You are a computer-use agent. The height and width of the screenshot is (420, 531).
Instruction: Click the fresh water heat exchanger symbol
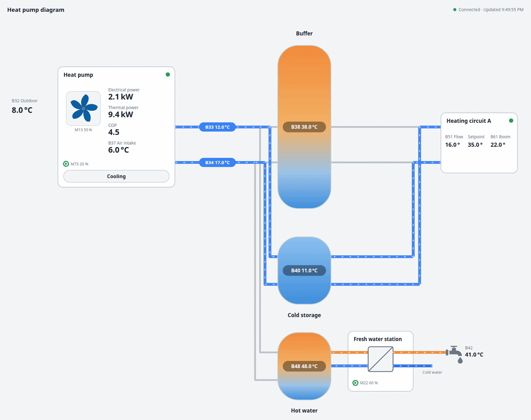tap(380, 359)
